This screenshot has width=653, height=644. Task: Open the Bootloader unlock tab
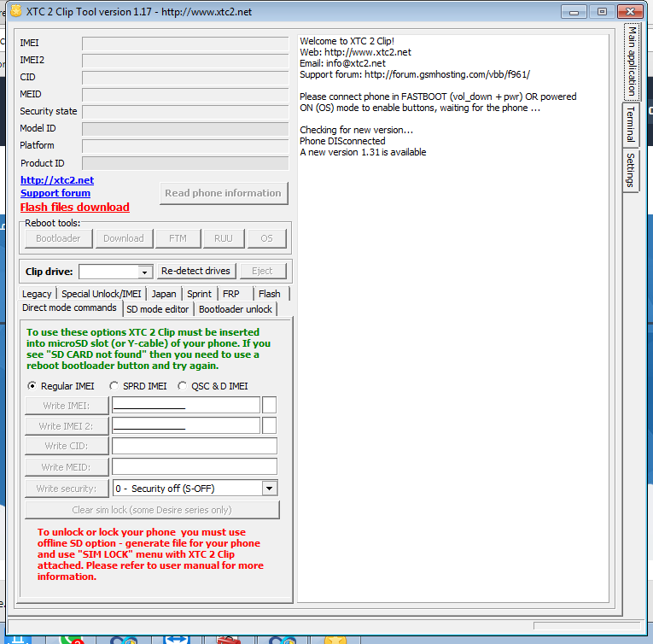coord(236,309)
